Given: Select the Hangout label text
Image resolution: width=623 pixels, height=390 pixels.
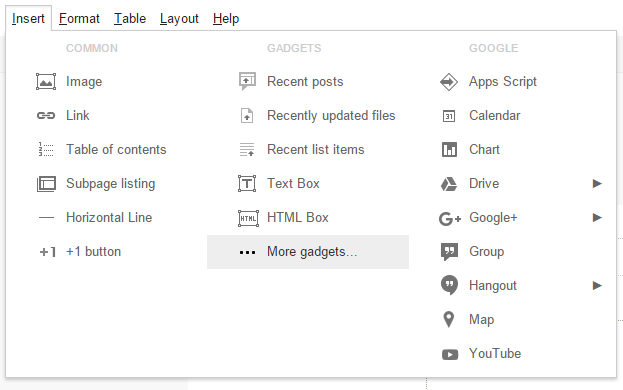Looking at the screenshot, I should click(x=493, y=286).
